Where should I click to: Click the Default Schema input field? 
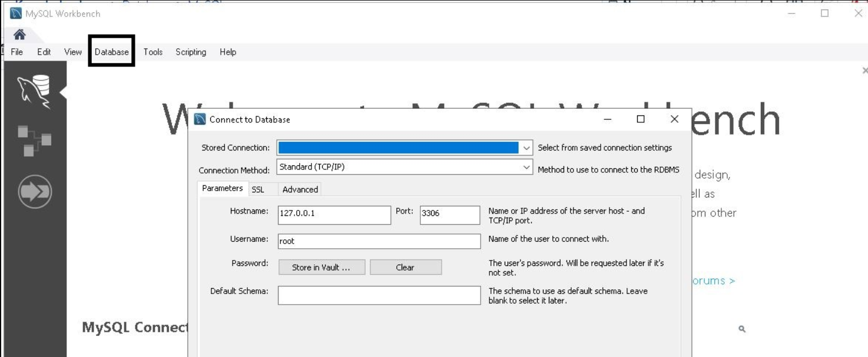coord(379,295)
